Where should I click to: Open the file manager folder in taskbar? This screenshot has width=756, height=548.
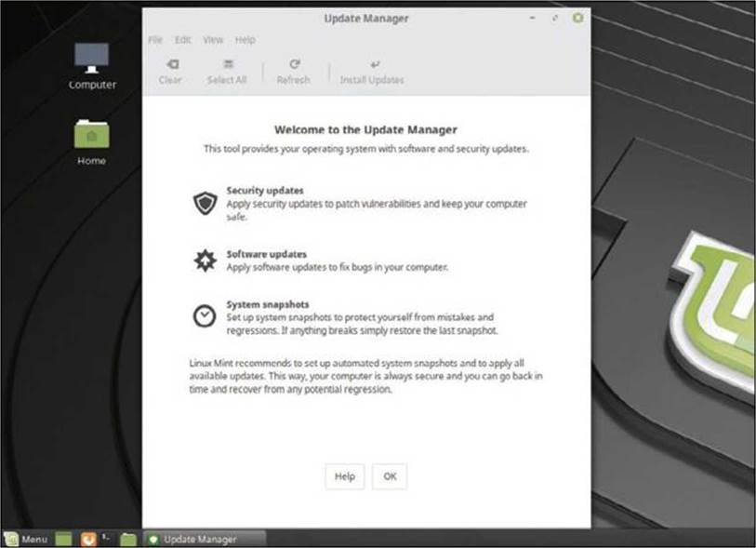(128, 539)
